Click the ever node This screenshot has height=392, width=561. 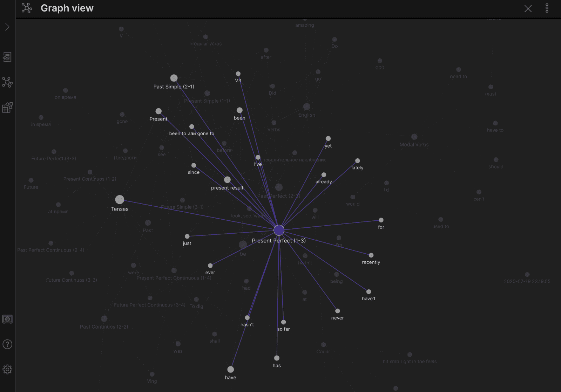[210, 266]
